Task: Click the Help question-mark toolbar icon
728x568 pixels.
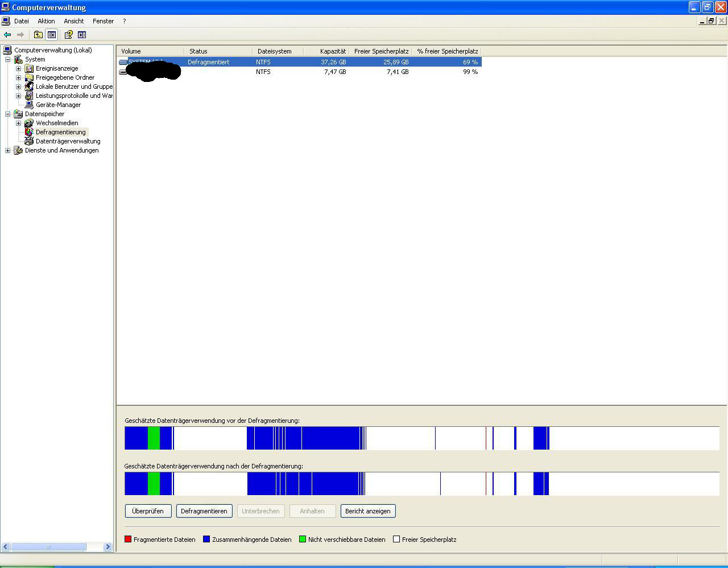Action: [x=68, y=35]
